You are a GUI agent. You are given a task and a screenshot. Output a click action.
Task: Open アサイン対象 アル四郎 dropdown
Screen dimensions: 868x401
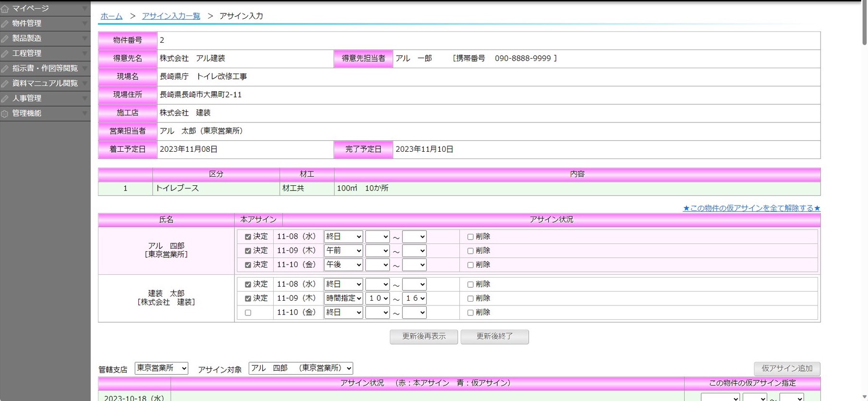(301, 368)
